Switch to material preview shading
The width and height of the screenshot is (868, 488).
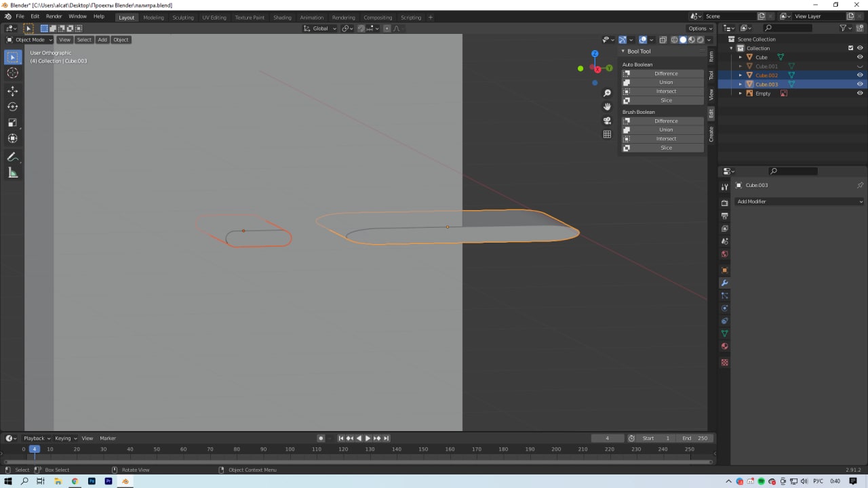tap(692, 39)
